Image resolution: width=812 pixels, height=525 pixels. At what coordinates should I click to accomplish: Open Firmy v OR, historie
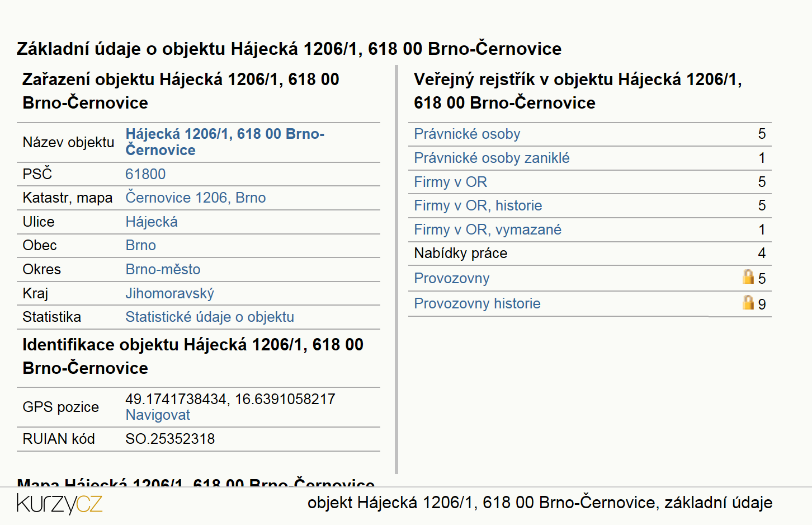tap(478, 205)
